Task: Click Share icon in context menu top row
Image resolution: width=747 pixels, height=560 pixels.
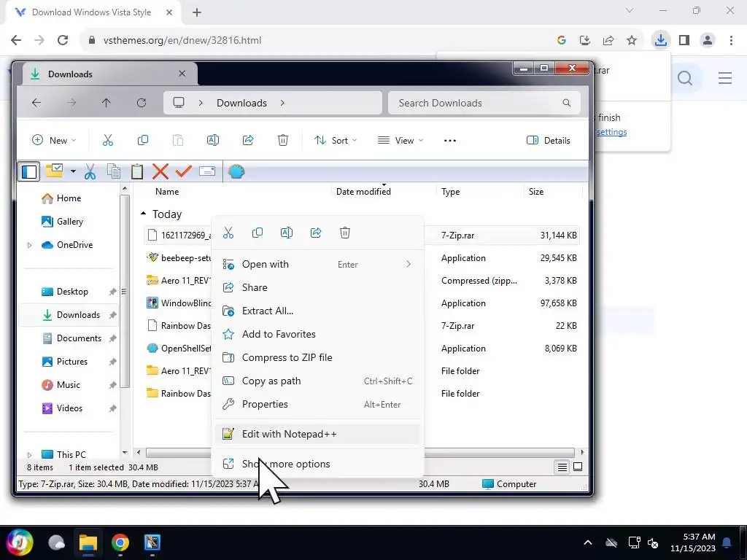Action: 316,233
